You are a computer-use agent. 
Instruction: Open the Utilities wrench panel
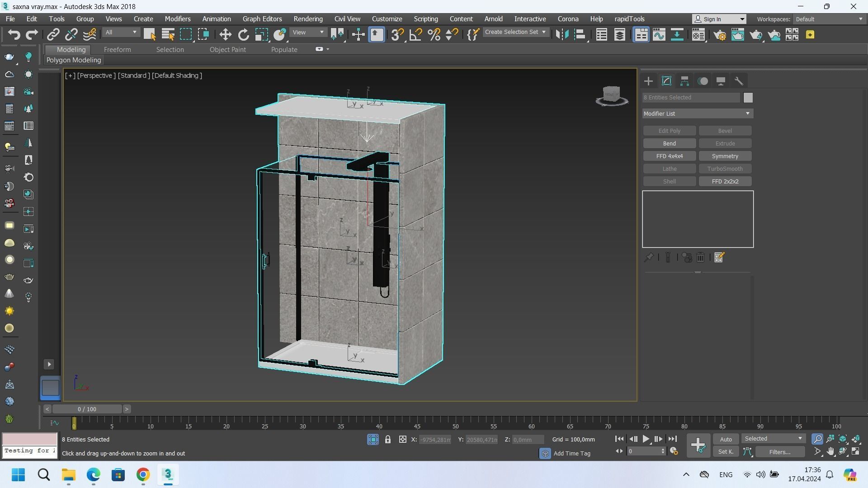click(x=739, y=81)
